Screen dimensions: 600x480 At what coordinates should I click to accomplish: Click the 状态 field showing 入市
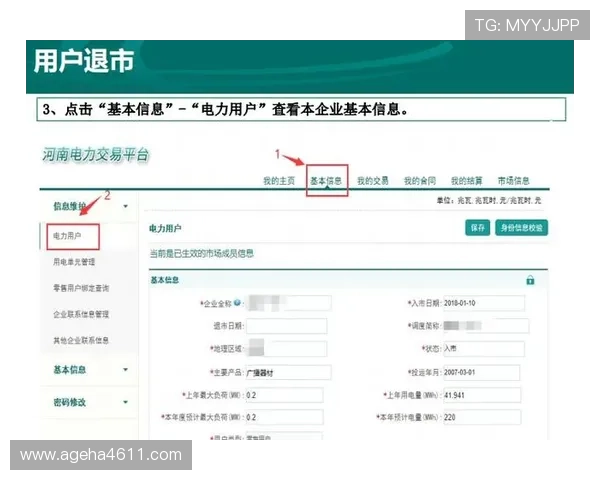coord(484,349)
